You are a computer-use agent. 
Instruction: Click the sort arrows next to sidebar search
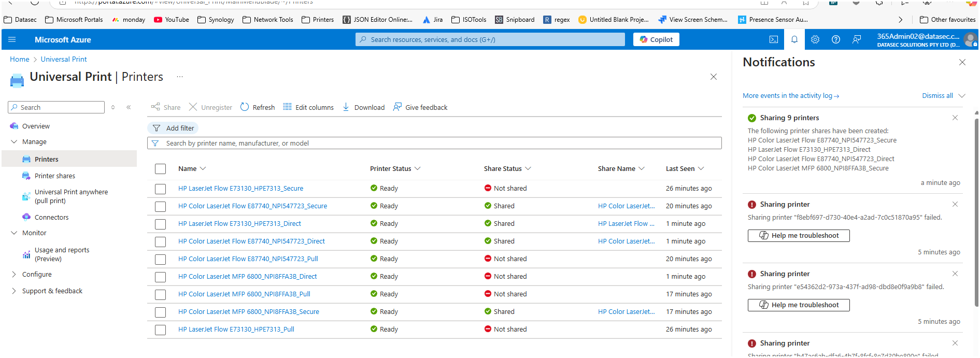point(113,107)
